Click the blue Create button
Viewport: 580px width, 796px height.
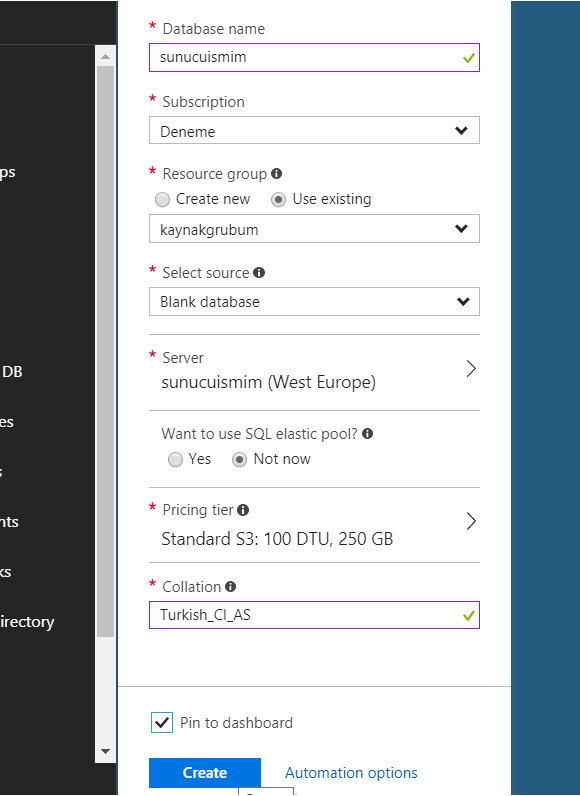click(x=205, y=773)
